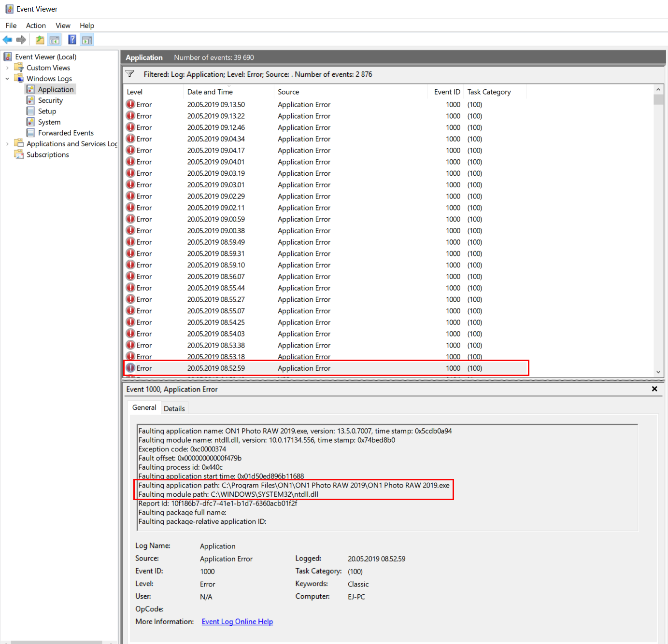Expand Applications and Services Logs node

(x=7, y=144)
